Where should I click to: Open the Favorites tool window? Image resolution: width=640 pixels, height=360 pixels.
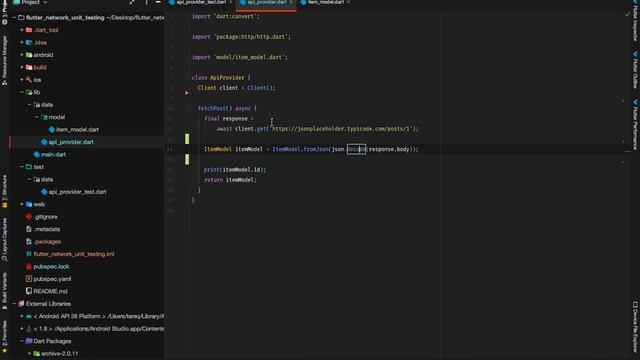(4, 337)
